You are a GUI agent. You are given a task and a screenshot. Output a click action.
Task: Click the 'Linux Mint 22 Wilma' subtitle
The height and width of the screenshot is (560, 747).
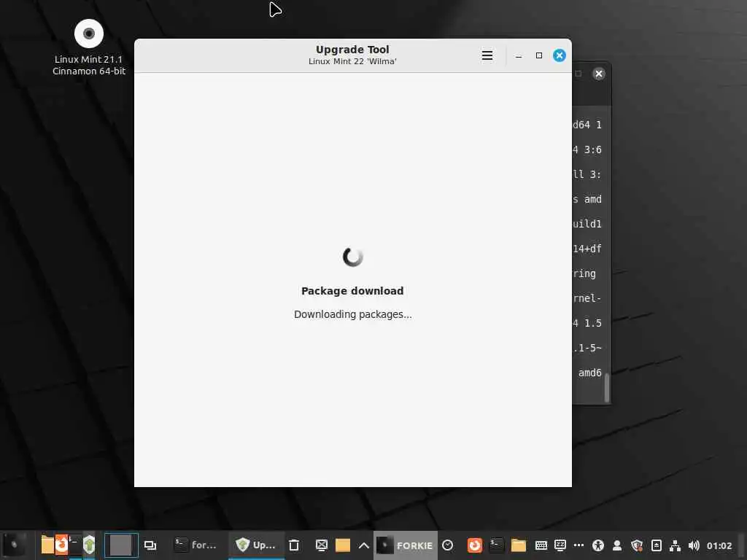click(x=352, y=61)
